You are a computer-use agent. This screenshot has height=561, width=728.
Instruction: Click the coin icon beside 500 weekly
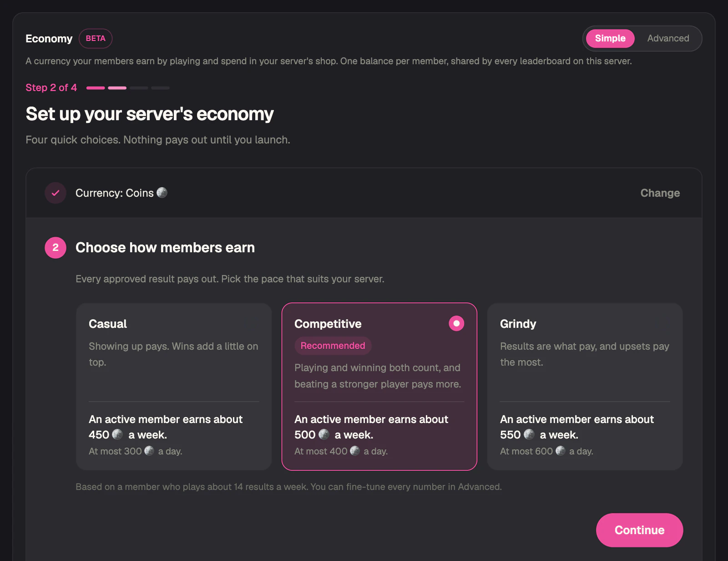pyautogui.click(x=324, y=434)
